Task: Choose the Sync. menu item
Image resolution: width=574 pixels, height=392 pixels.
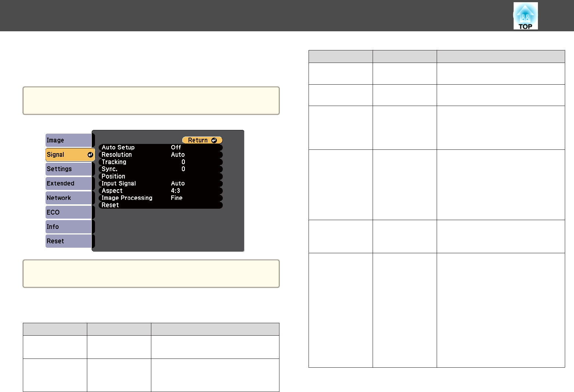Action: (161, 169)
